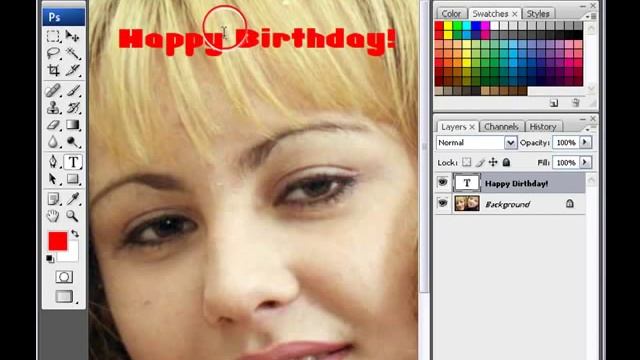This screenshot has width=640, height=360.
Task: Toggle lock all
Action: [x=506, y=162]
